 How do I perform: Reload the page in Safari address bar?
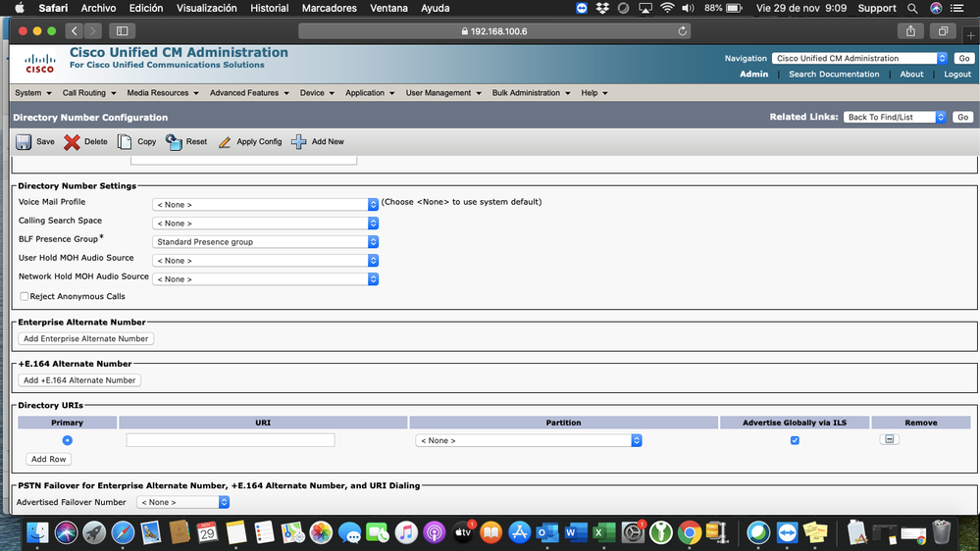click(682, 31)
